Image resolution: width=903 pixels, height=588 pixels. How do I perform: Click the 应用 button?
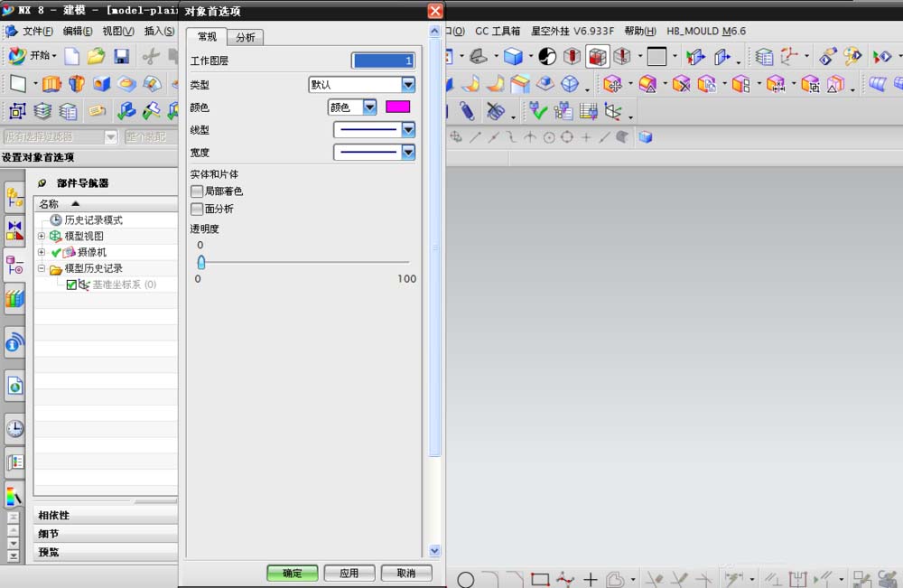point(349,573)
